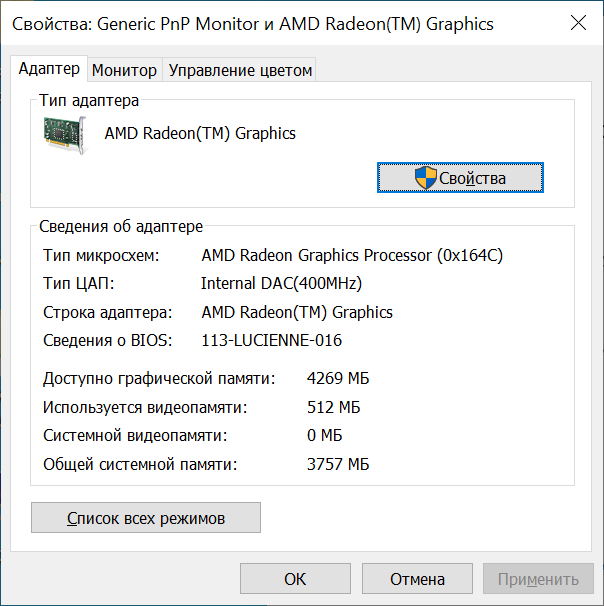Select the chip type value with 0x164C

352,255
